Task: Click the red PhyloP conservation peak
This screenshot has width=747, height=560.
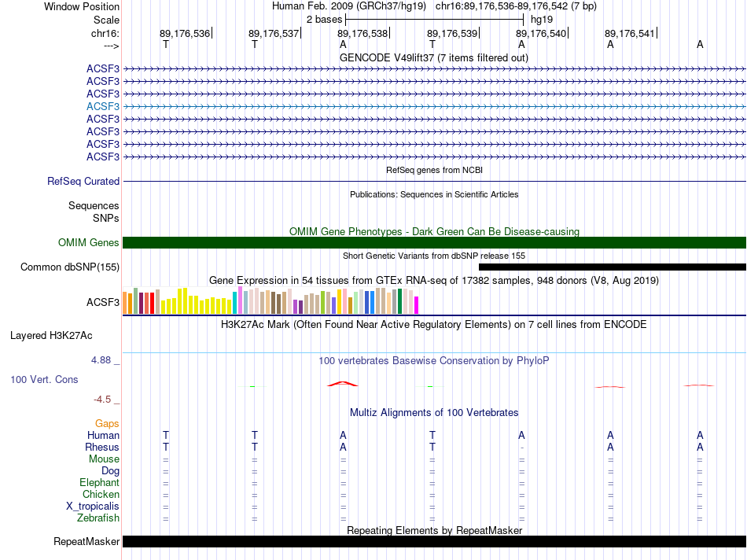Action: (x=343, y=384)
